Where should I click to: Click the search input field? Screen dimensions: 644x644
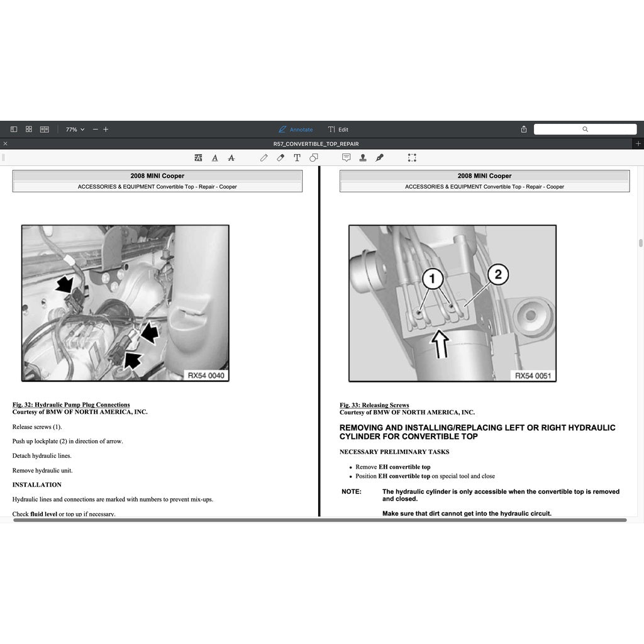pos(585,130)
